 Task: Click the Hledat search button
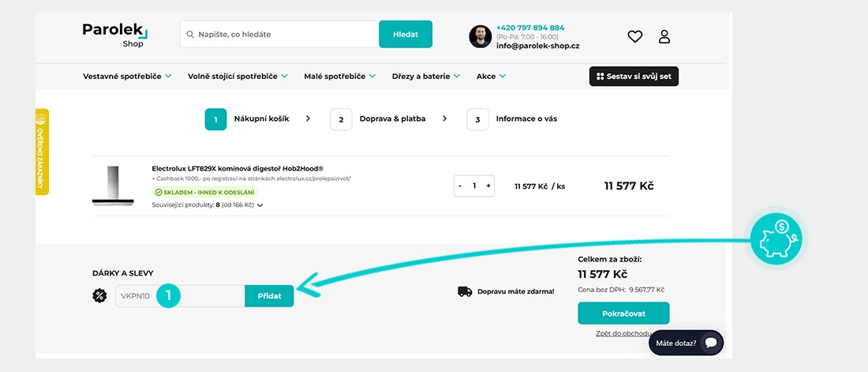406,35
